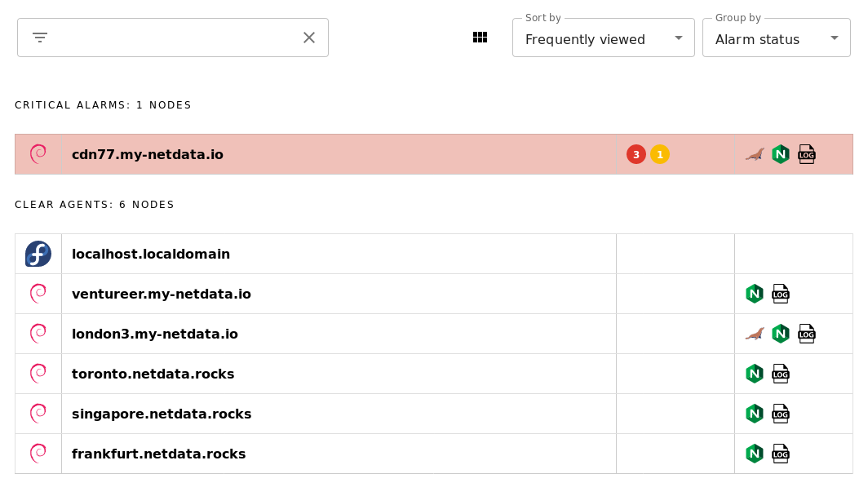Open london3.my-netdata.io node
The height and width of the screenshot is (496, 868).
point(155,334)
